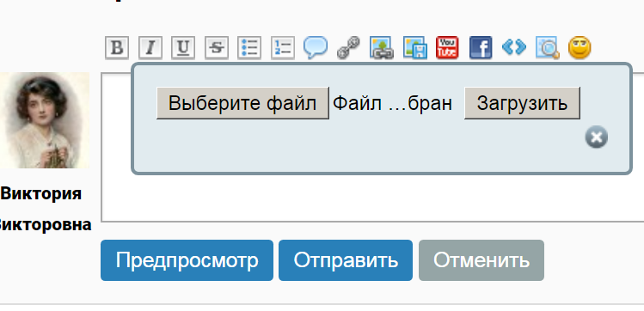
Task: Open the smiley emoticon picker
Action: (x=580, y=47)
